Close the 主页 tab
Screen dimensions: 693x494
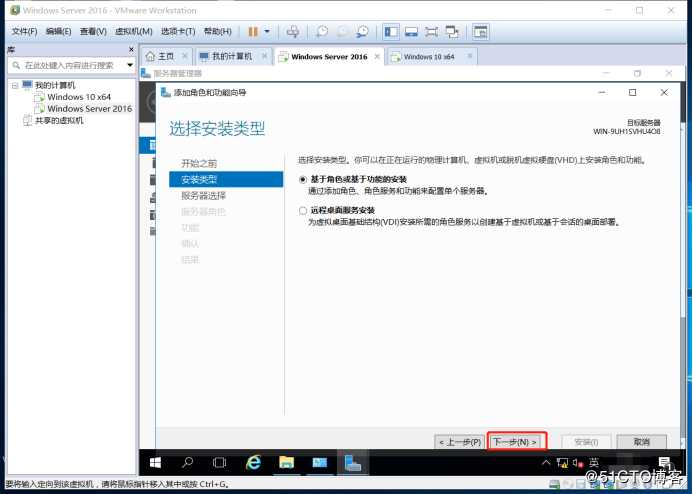tap(185, 57)
